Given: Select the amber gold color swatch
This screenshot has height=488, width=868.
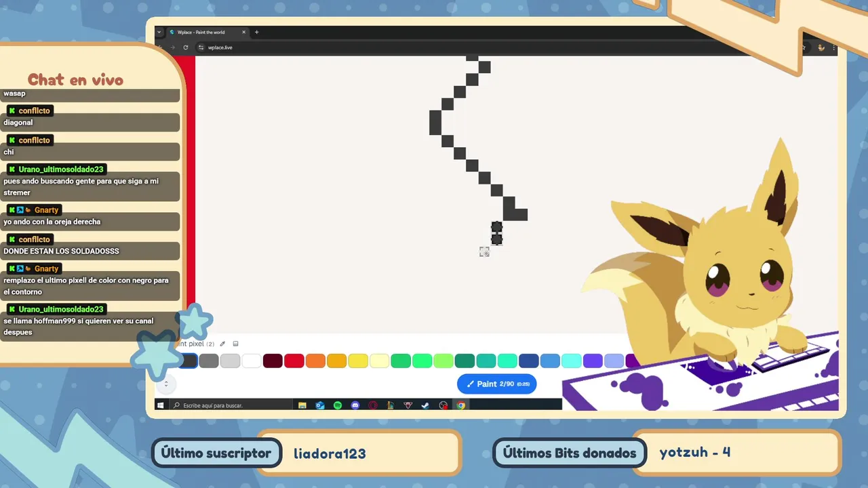Looking at the screenshot, I should pyautogui.click(x=336, y=361).
